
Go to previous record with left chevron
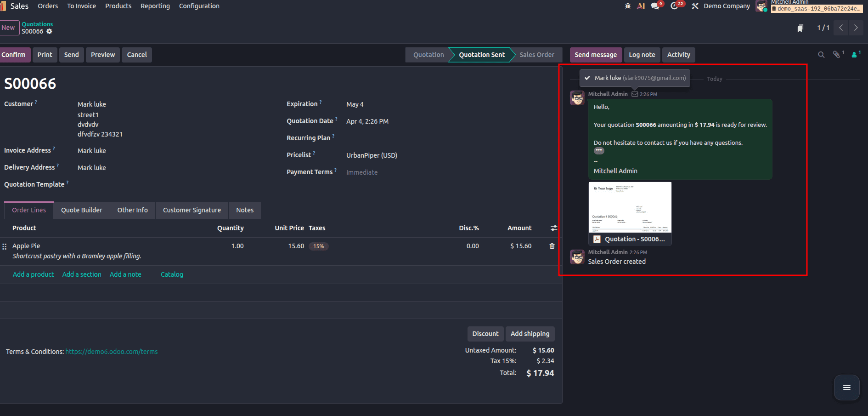[840, 28]
